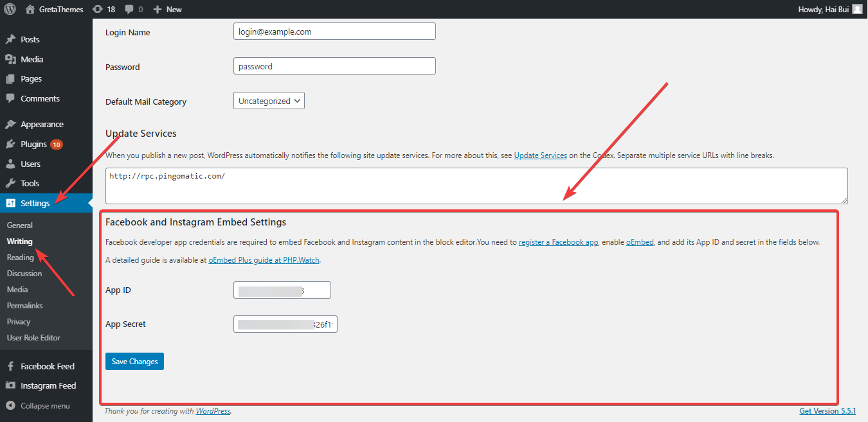Image resolution: width=868 pixels, height=422 pixels.
Task: Click the WordPress logo icon
Action: 10,9
